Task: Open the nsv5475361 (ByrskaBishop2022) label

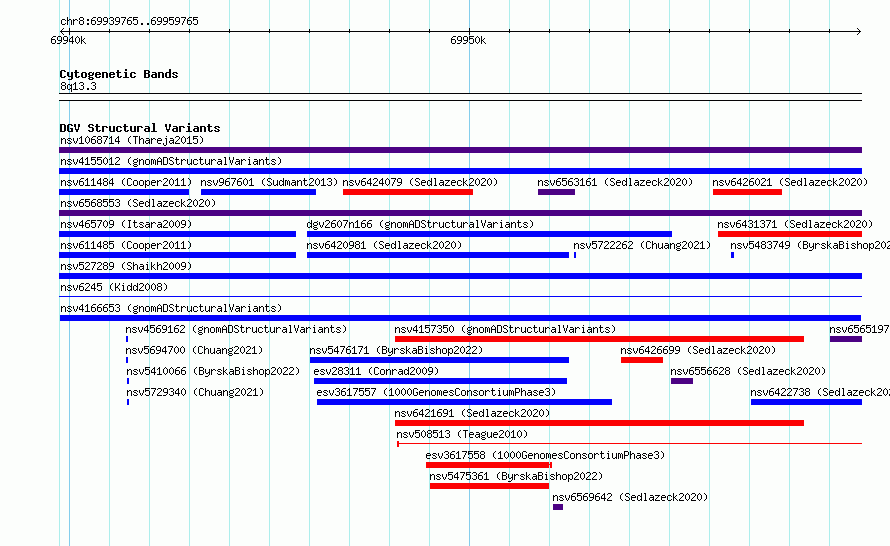Action: pos(516,476)
